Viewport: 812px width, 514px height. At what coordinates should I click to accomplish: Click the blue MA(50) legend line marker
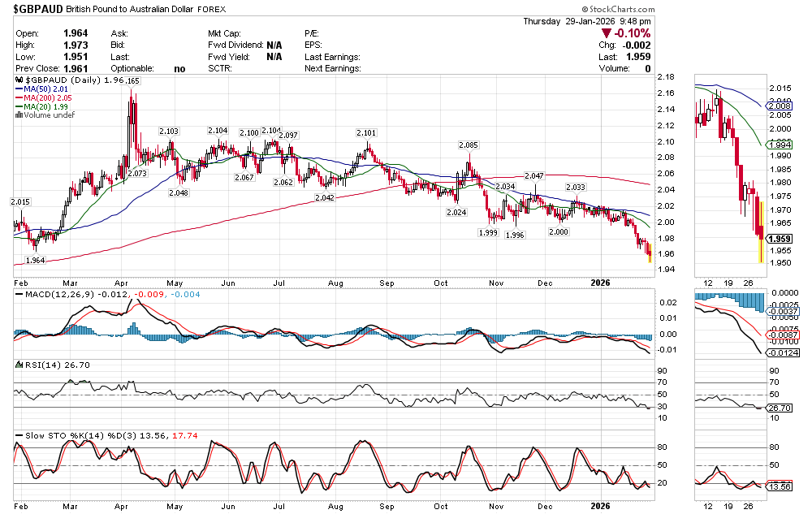pos(19,90)
